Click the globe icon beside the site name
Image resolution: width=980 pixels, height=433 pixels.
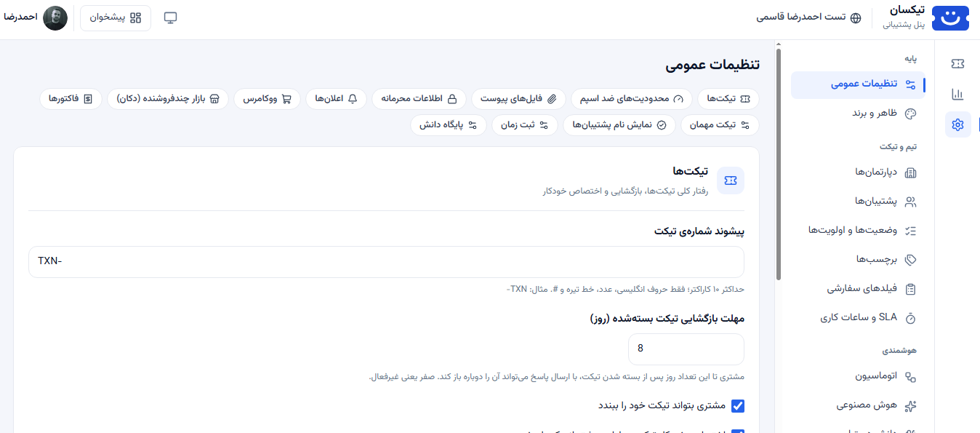pos(856,18)
